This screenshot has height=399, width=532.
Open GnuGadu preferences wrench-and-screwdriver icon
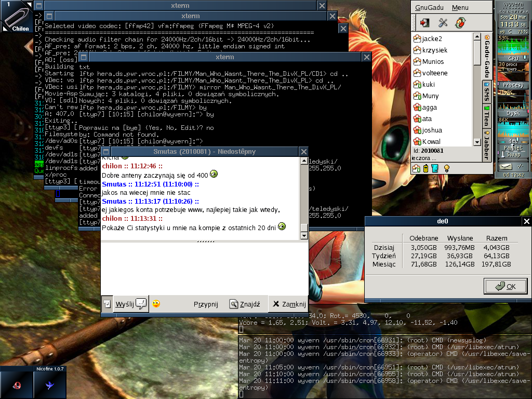tap(443, 22)
